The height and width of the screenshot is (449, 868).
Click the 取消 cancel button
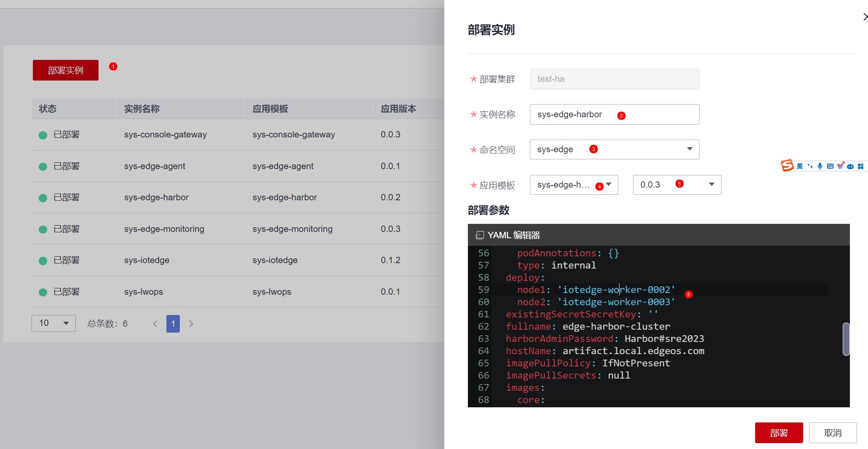(x=833, y=433)
